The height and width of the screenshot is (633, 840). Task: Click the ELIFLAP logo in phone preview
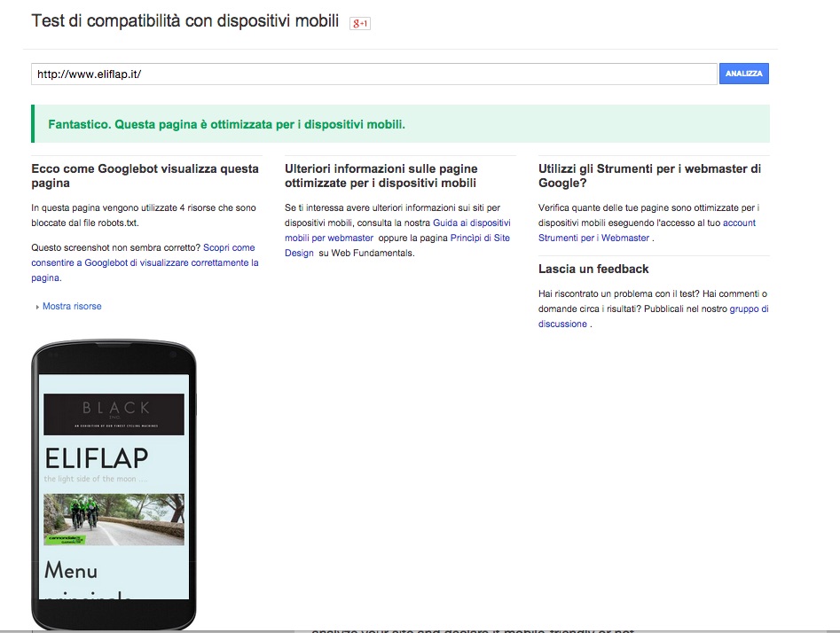[x=97, y=458]
